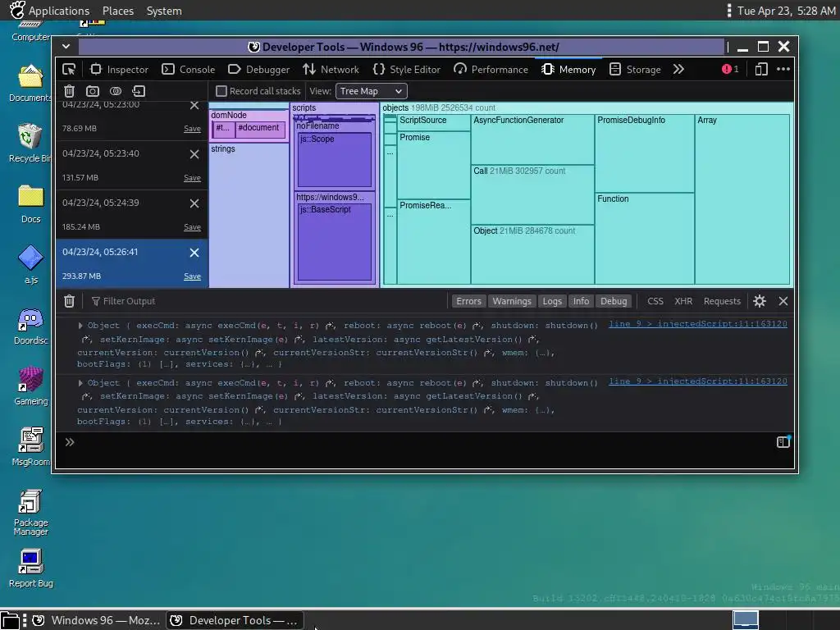
Task: Select the 04/23/24, 05:23:40 snapshot
Action: pyautogui.click(x=131, y=165)
